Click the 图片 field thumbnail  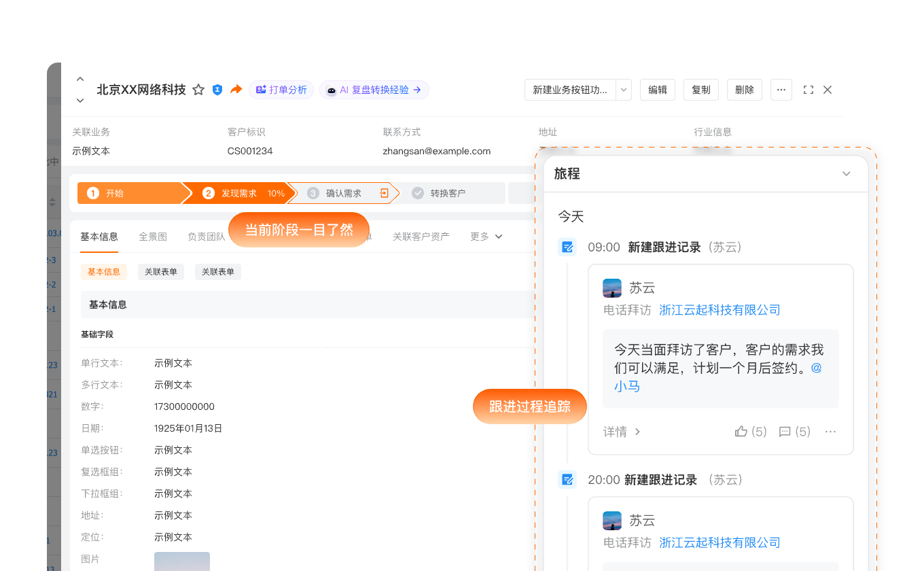click(182, 561)
